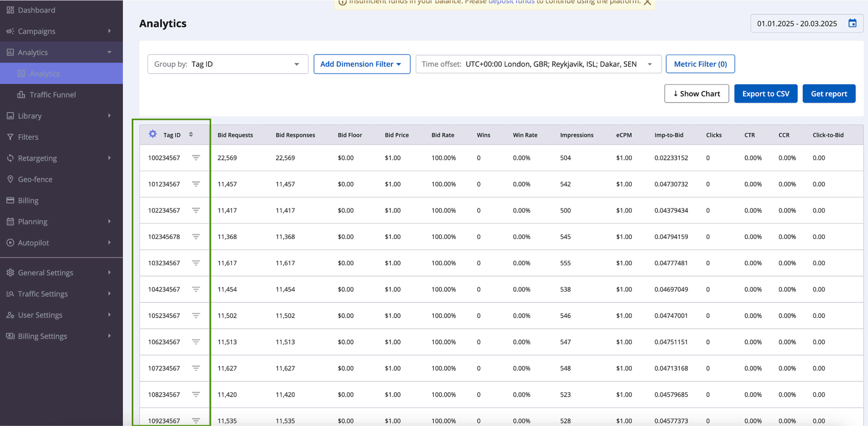868x426 pixels.
Task: Open Filters in the sidebar
Action: pos(61,137)
